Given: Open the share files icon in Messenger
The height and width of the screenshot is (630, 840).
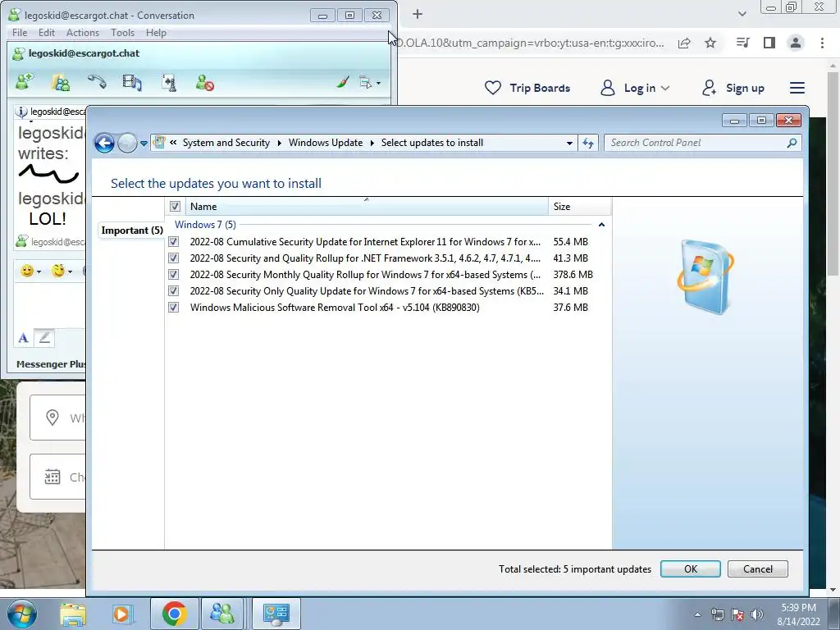Looking at the screenshot, I should pyautogui.click(x=61, y=83).
